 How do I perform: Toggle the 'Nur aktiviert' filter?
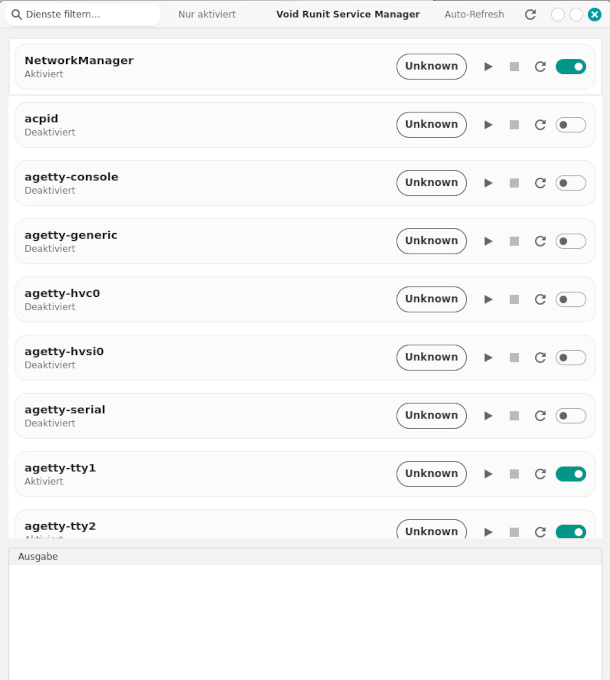tap(207, 15)
